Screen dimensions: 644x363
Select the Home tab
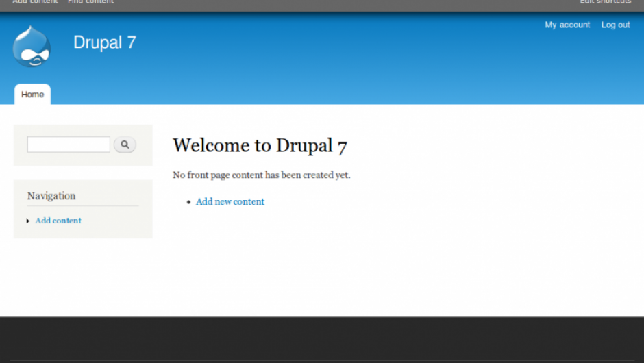(x=32, y=95)
